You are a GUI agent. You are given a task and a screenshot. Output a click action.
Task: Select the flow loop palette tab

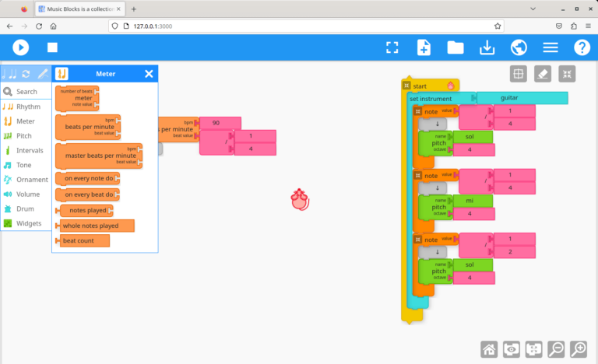26,74
